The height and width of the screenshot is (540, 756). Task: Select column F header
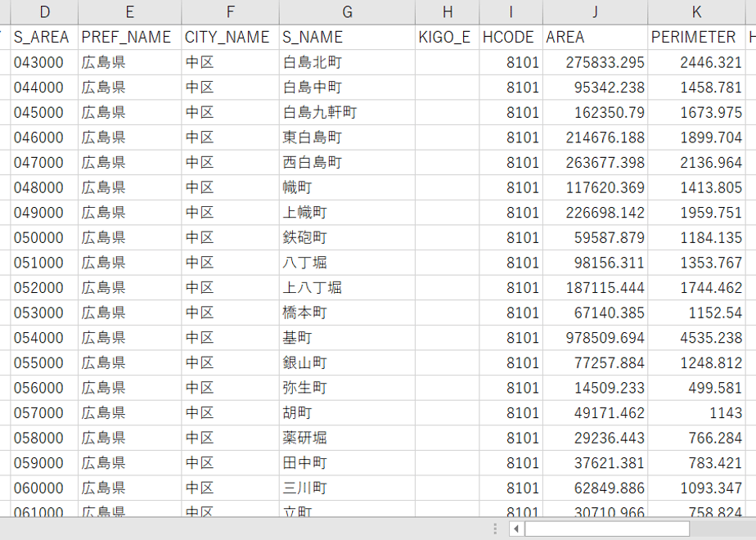point(231,12)
